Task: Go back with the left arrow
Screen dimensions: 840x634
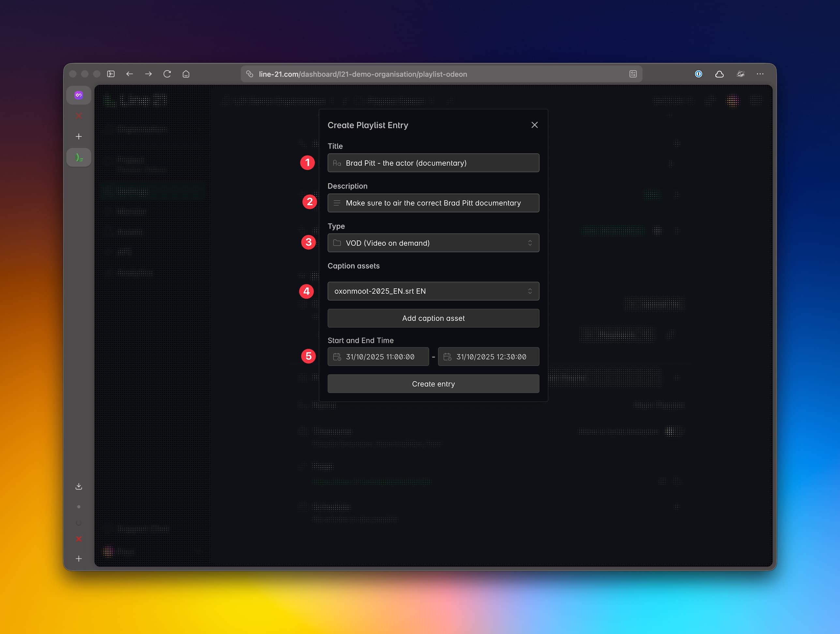Action: pos(129,74)
